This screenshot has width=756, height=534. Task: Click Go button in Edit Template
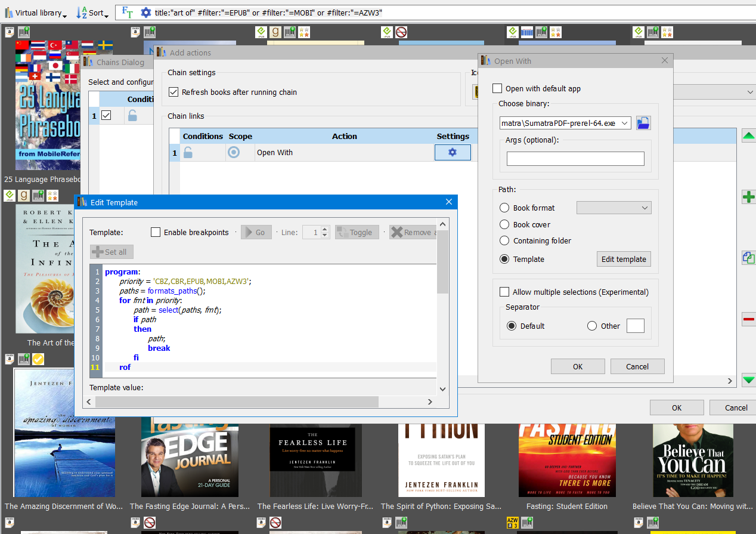256,232
